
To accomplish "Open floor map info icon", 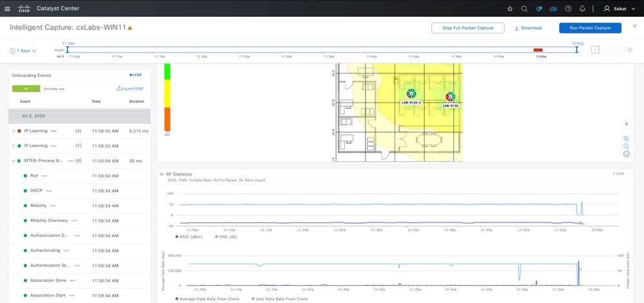I will tap(627, 154).
